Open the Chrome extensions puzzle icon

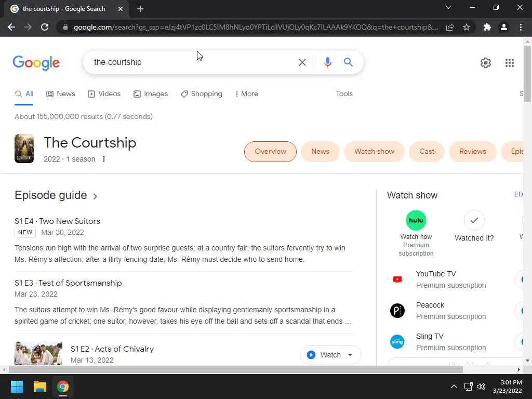487,27
